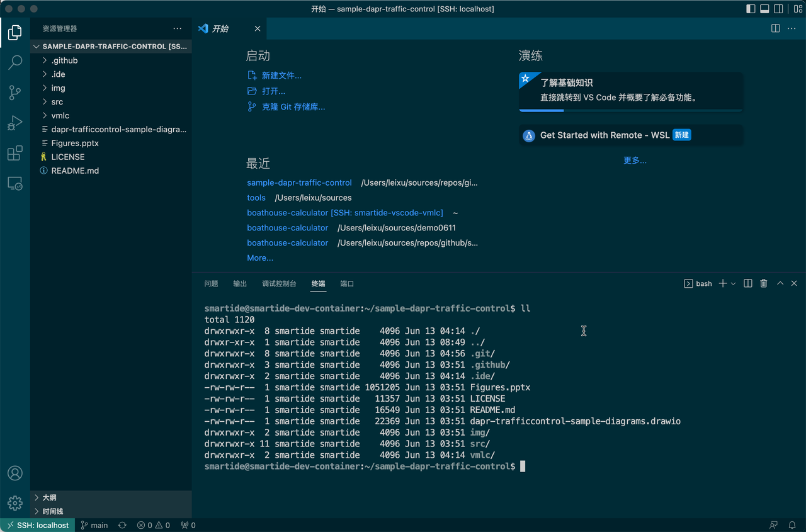
Task: Switch to the 问题 panel tab
Action: (x=211, y=284)
